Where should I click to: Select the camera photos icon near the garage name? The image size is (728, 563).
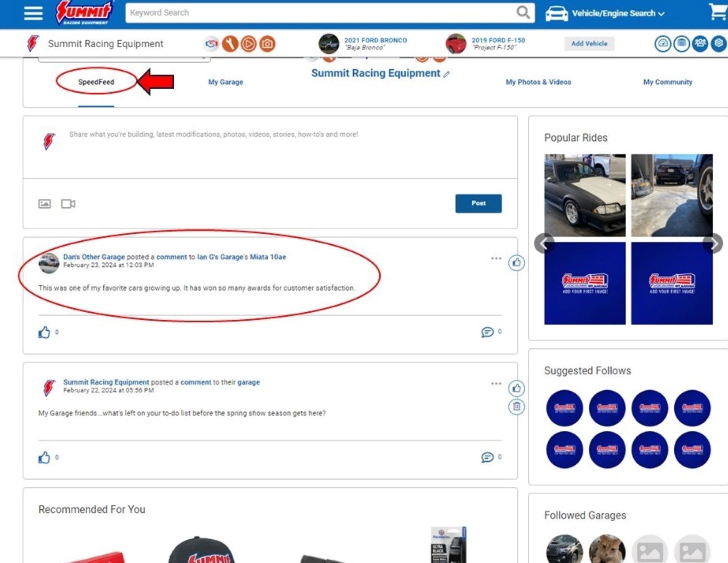click(x=267, y=44)
